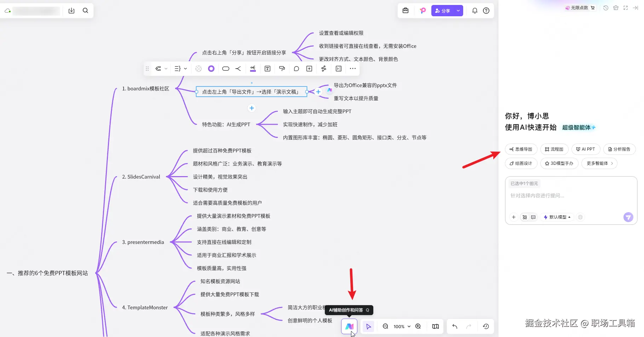The image size is (644, 337).
Task: Open the layout bracket style dropdown
Action: click(180, 69)
